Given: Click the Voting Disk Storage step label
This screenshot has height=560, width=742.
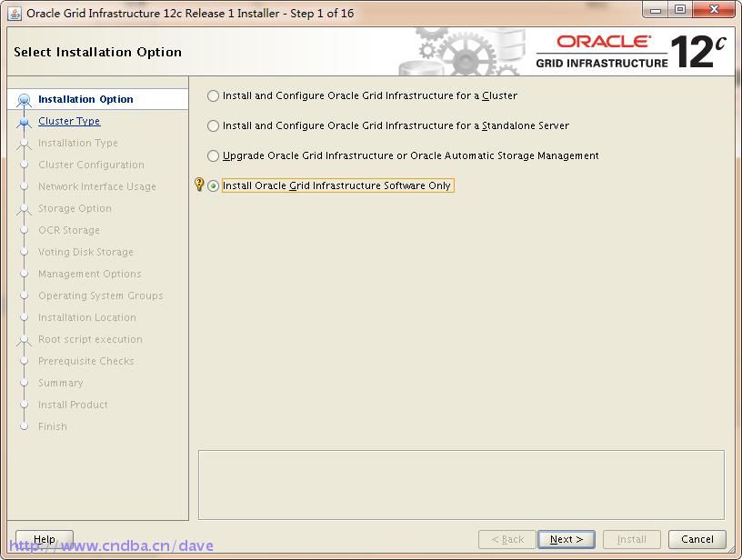Looking at the screenshot, I should click(x=85, y=252).
